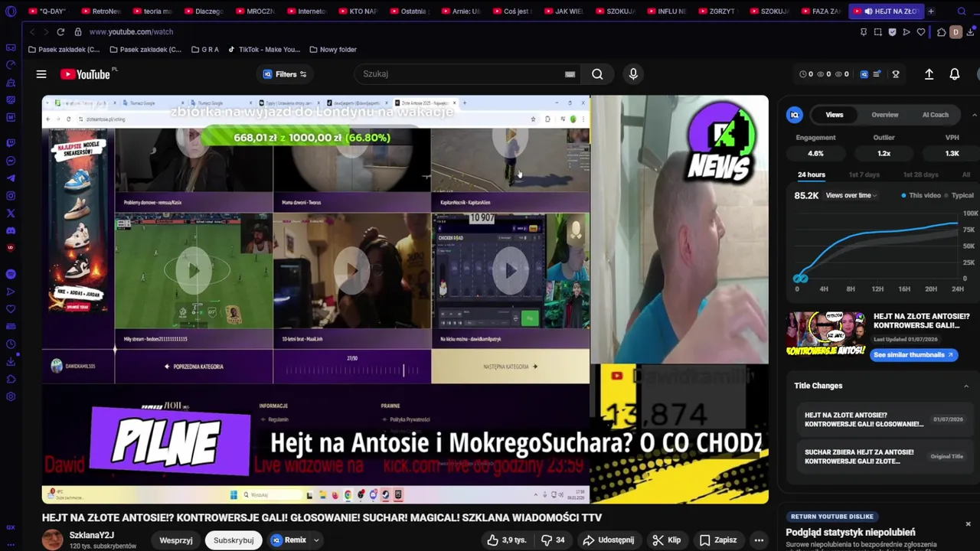The width and height of the screenshot is (980, 551).
Task: Open the G R A bookmarks folder
Action: tap(204, 50)
